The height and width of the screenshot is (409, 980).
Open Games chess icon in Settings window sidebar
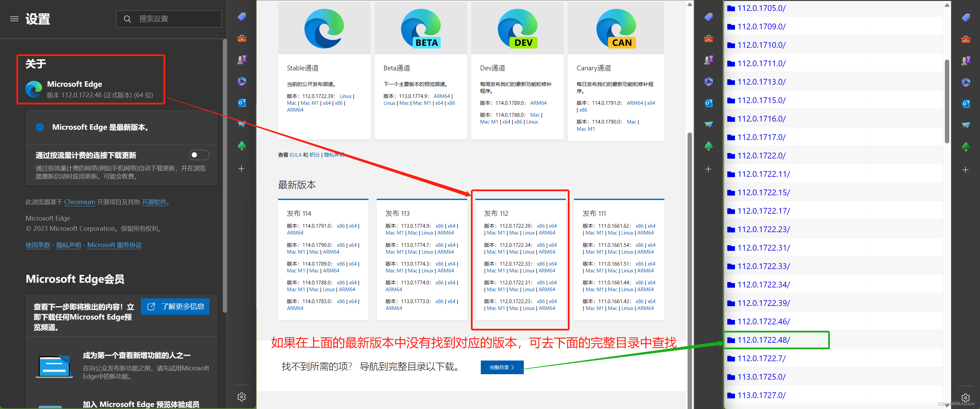(242, 60)
